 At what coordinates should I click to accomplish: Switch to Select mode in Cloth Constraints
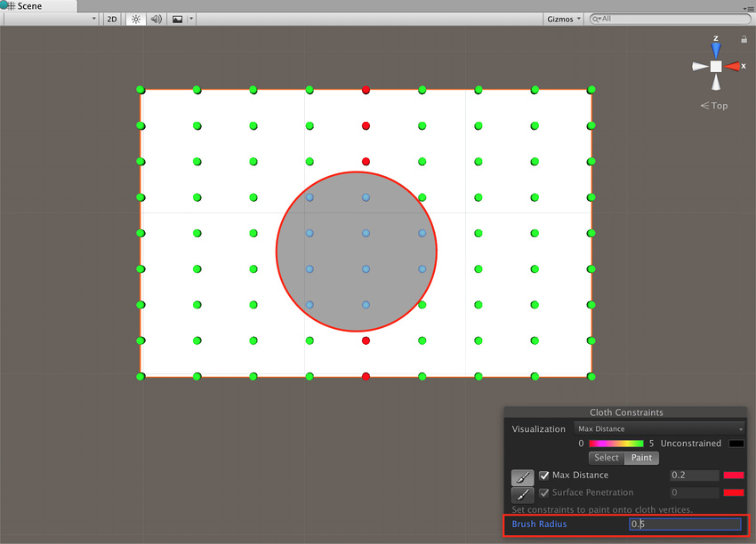(606, 458)
